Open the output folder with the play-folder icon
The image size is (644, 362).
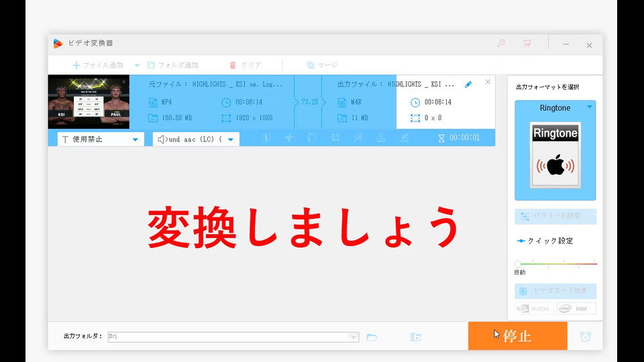coord(416,337)
